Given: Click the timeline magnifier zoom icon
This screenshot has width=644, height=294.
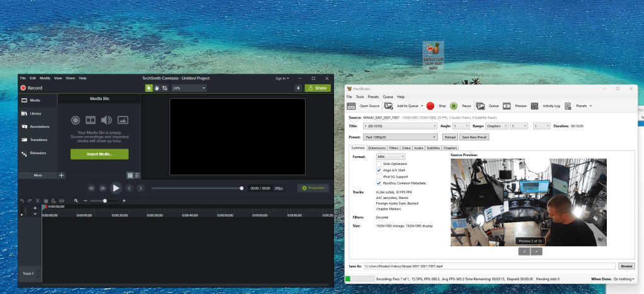Looking at the screenshot, I should pyautogui.click(x=76, y=201).
